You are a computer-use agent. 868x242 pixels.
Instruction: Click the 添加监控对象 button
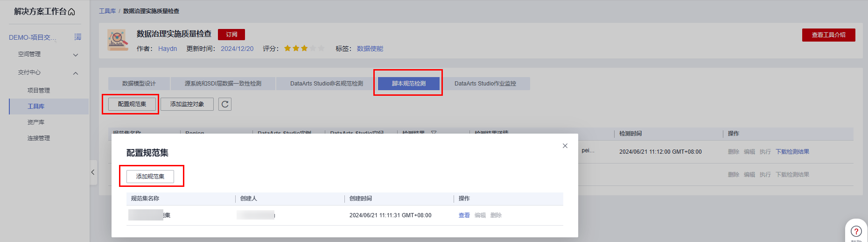click(x=187, y=104)
